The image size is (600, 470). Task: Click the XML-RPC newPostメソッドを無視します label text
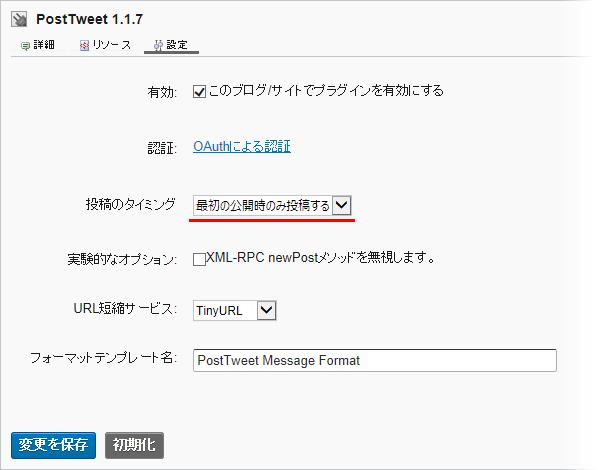pyautogui.click(x=321, y=259)
